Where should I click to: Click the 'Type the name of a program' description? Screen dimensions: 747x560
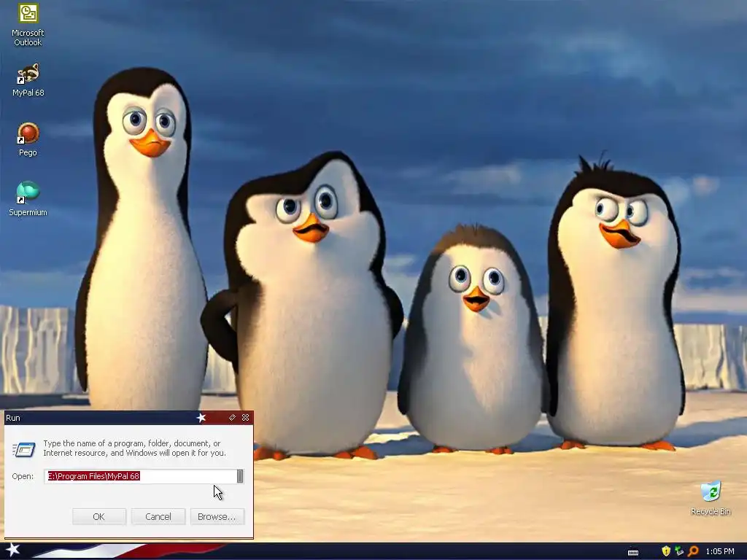(135, 448)
